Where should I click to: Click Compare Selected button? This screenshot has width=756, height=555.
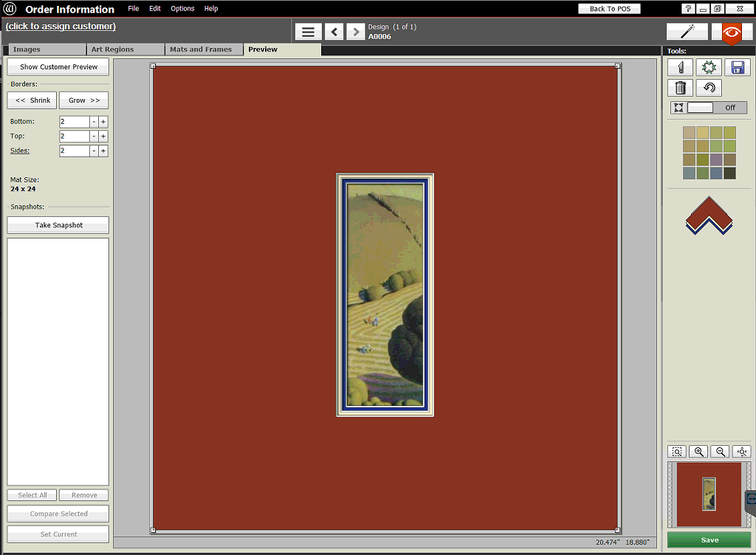click(58, 514)
